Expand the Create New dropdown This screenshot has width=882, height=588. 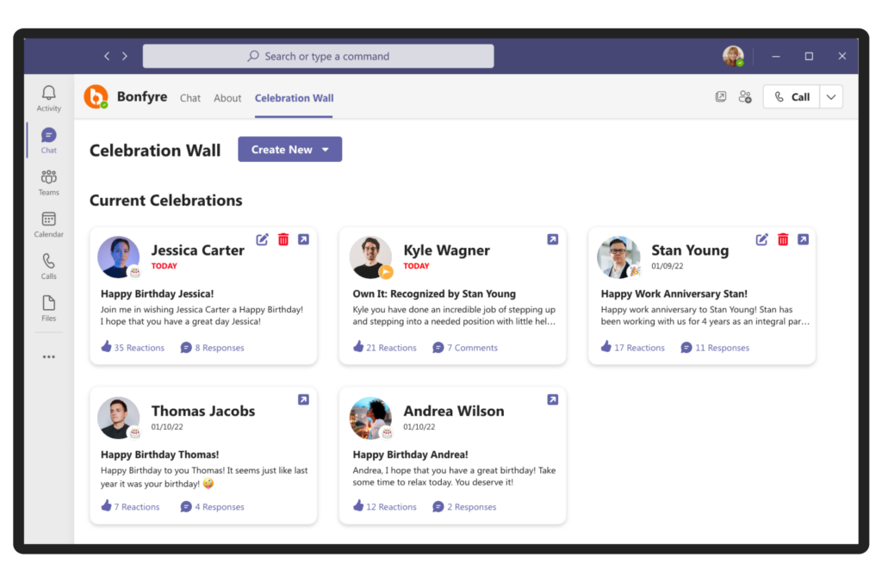[325, 150]
